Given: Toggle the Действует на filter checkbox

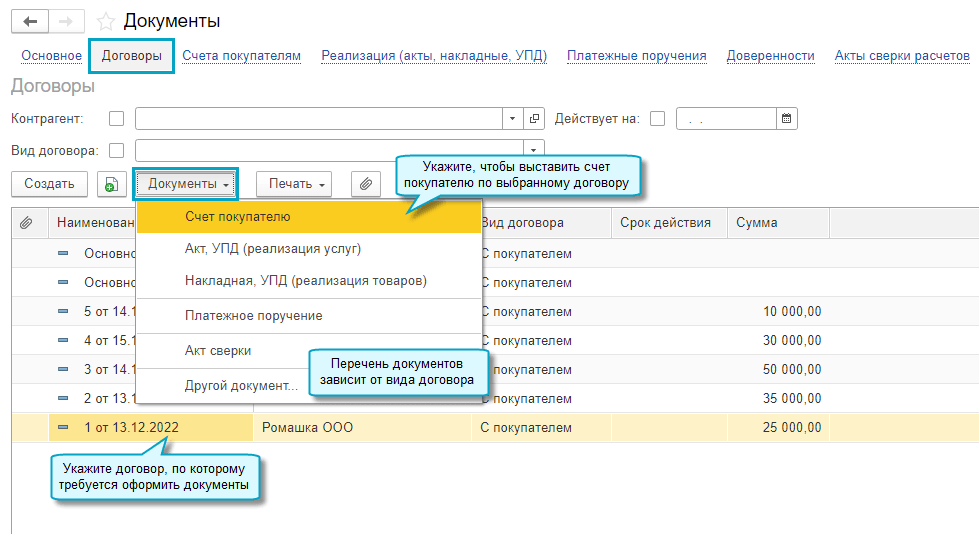Looking at the screenshot, I should pyautogui.click(x=657, y=118).
